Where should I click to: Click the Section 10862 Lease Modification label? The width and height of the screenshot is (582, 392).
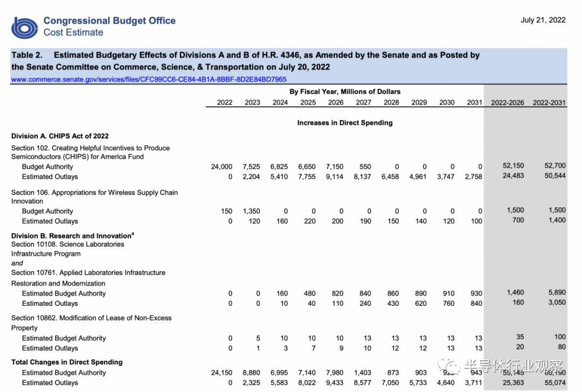(x=91, y=323)
